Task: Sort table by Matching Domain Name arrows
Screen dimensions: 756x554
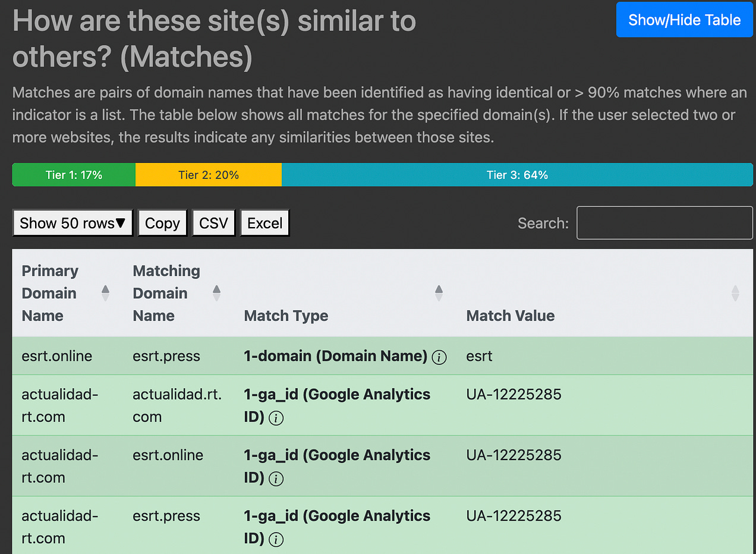Action: tap(216, 293)
